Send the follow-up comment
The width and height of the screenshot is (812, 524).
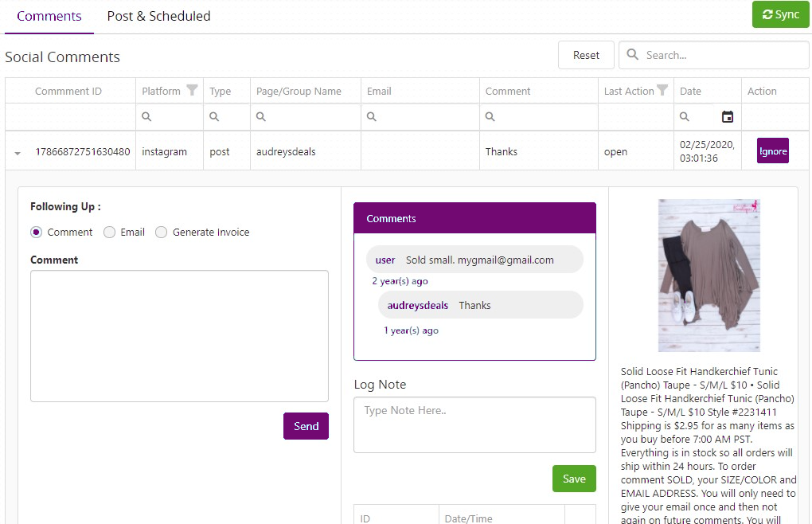306,425
